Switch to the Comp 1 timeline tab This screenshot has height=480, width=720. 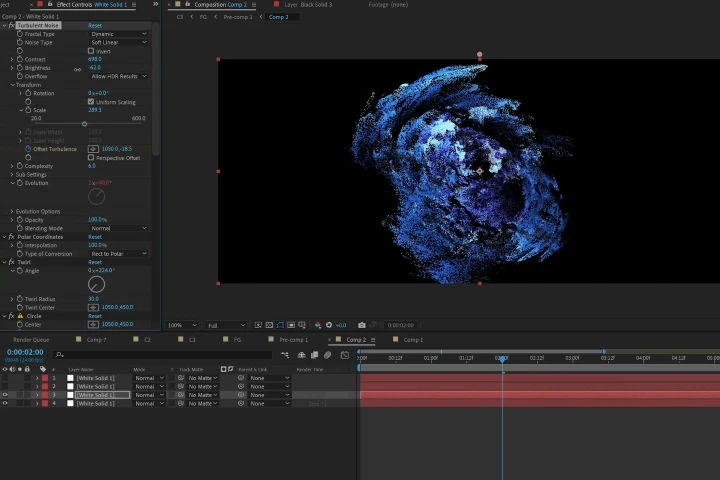(x=413, y=340)
